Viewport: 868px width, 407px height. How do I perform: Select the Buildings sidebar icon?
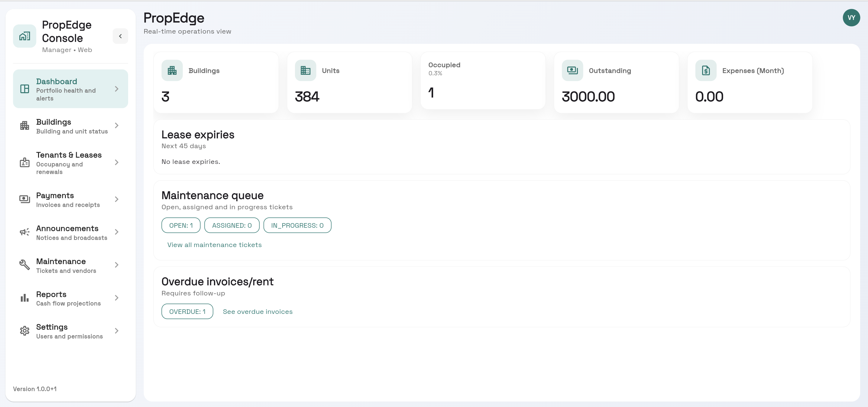pyautogui.click(x=24, y=125)
